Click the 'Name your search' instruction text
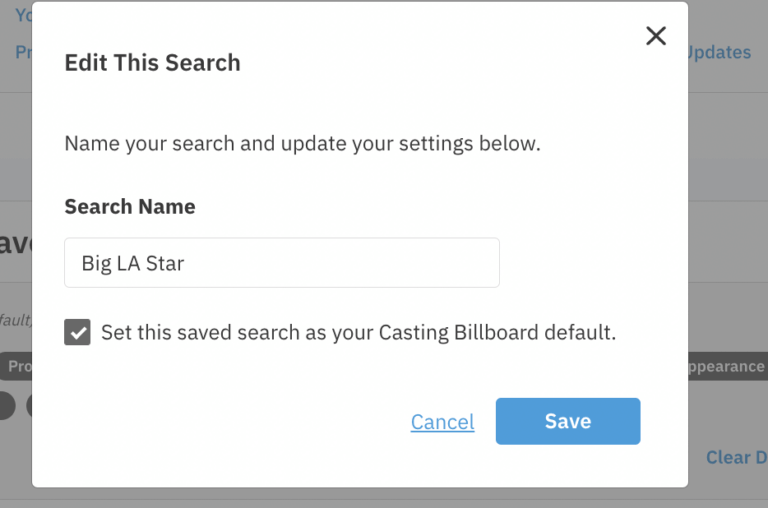768x508 pixels. click(302, 144)
